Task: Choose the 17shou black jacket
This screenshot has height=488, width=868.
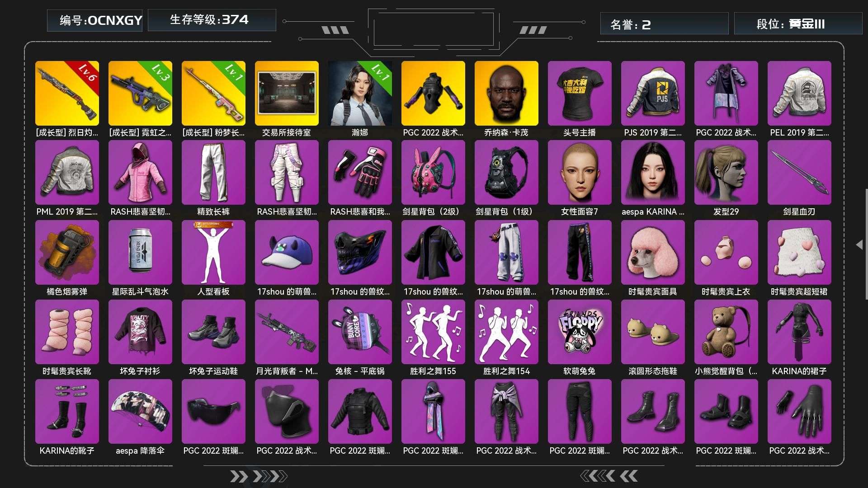Action: [433, 252]
